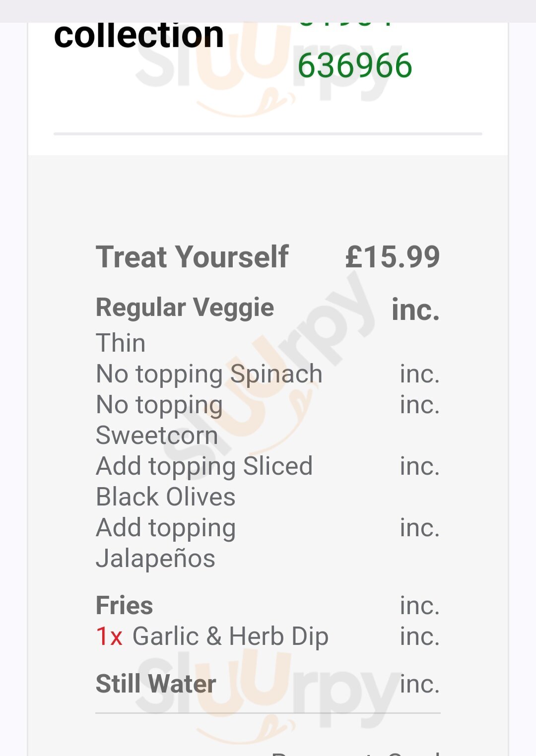This screenshot has height=756, width=536.
Task: Click 'Add topping Sliced Black Olives' line
Action: 204,481
